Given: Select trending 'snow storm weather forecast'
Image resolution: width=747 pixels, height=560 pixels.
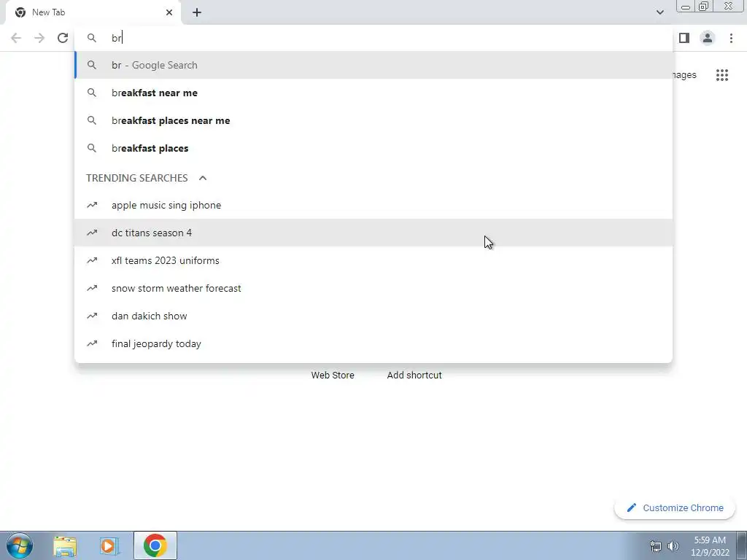Looking at the screenshot, I should (x=373, y=288).
